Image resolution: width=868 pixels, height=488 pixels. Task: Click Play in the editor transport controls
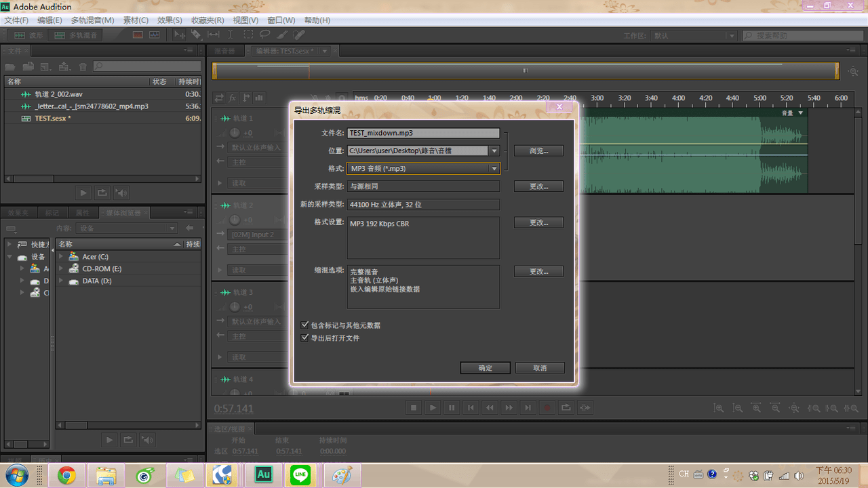[x=433, y=407]
